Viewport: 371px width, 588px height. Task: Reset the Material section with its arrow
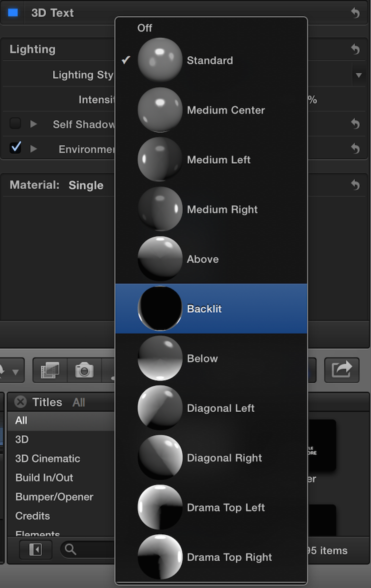355,185
